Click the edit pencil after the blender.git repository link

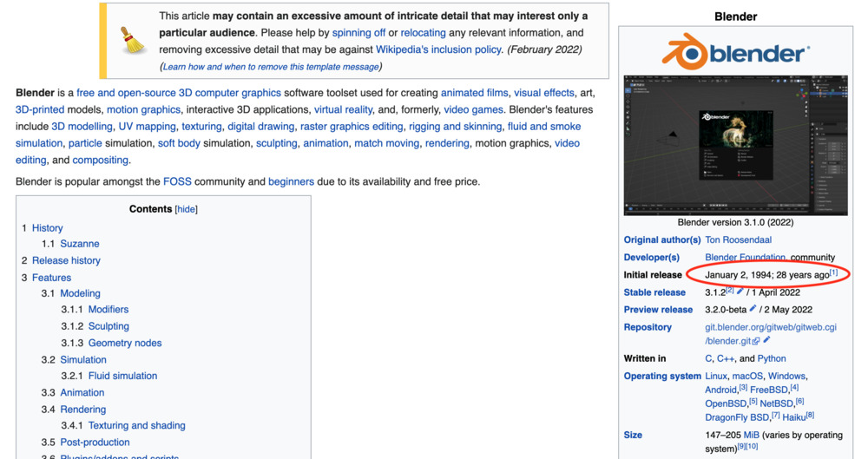point(766,340)
